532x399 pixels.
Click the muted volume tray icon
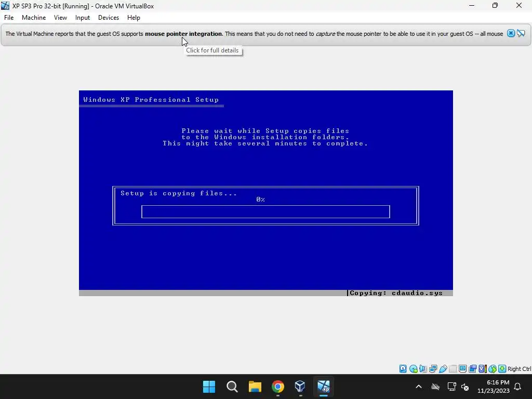point(465,387)
